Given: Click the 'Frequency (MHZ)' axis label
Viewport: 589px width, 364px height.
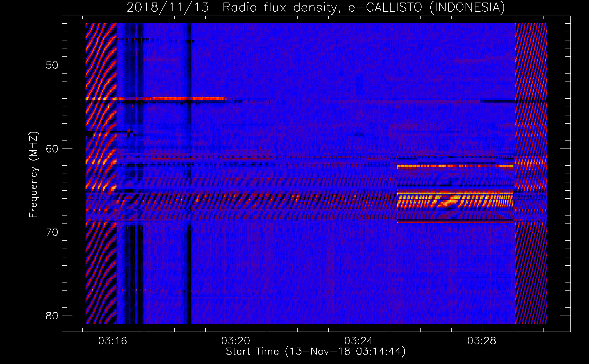Looking at the screenshot, I should 33,175.
